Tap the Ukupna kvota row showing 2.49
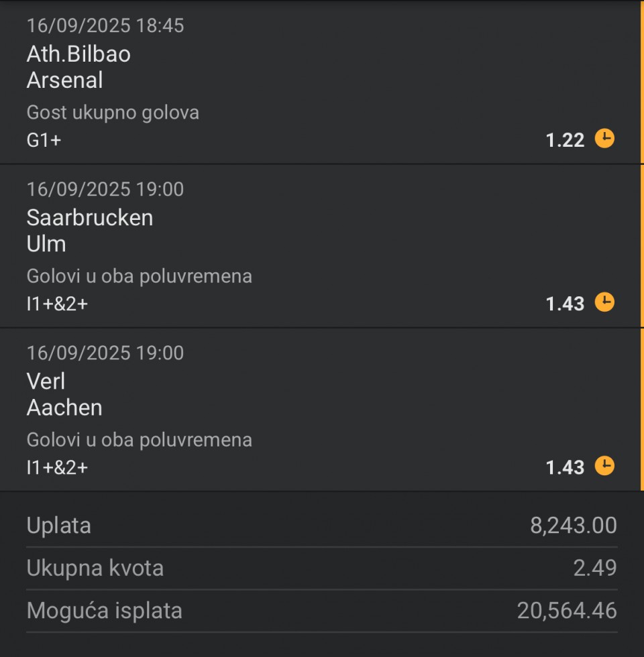Viewport: 644px width, 657px height. pyautogui.click(x=322, y=569)
